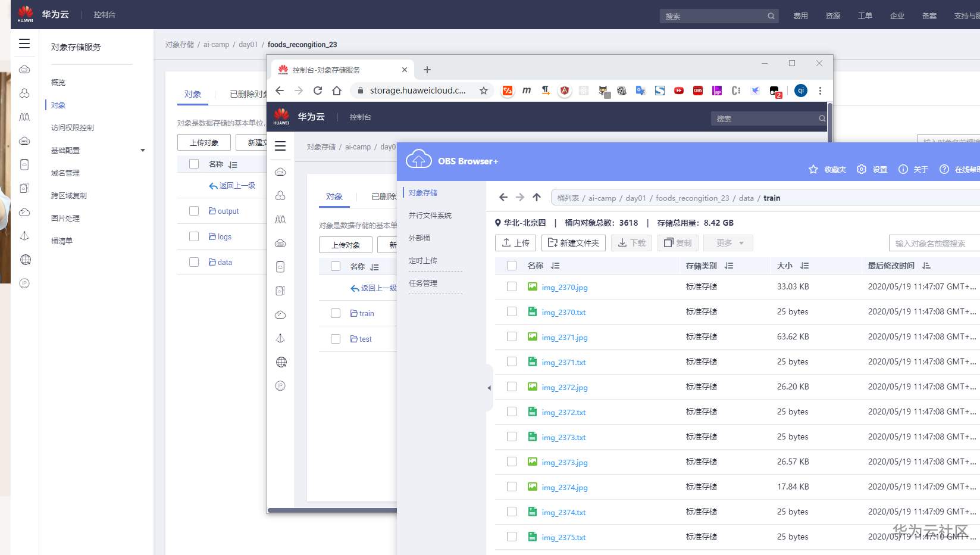The image size is (980, 555).
Task: Open 关于 about in OBS Browser+
Action: point(913,170)
